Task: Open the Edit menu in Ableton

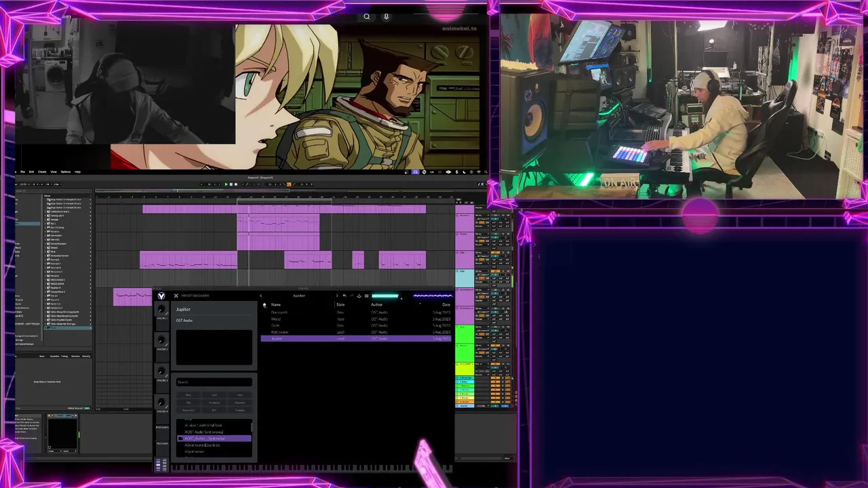Action: click(x=31, y=172)
